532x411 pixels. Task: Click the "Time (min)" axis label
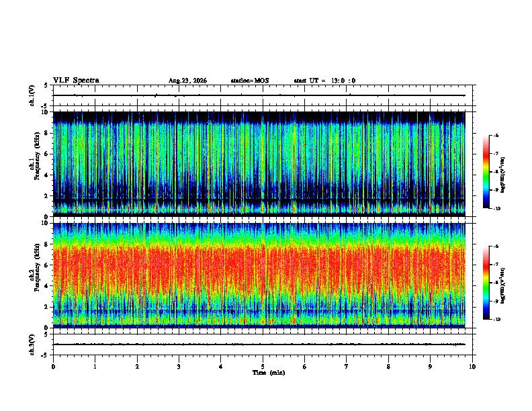pos(269,373)
